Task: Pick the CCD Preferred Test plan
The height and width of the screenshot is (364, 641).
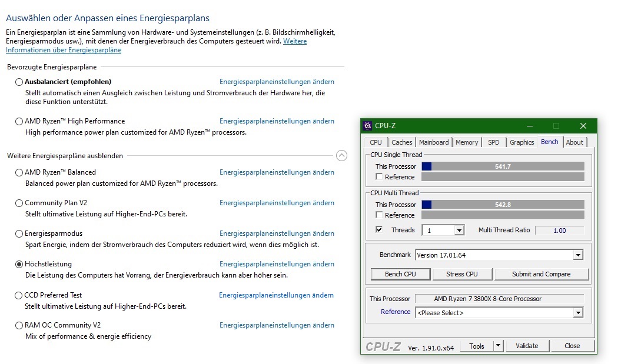Action: (18, 295)
